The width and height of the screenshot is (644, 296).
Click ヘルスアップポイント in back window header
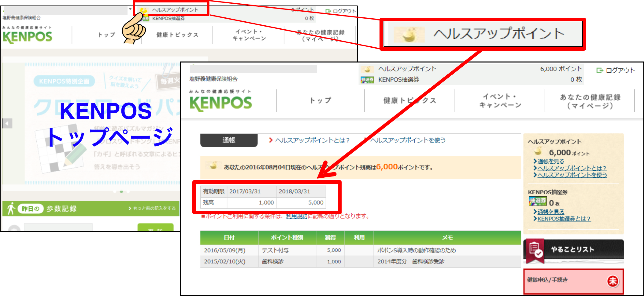tap(175, 10)
